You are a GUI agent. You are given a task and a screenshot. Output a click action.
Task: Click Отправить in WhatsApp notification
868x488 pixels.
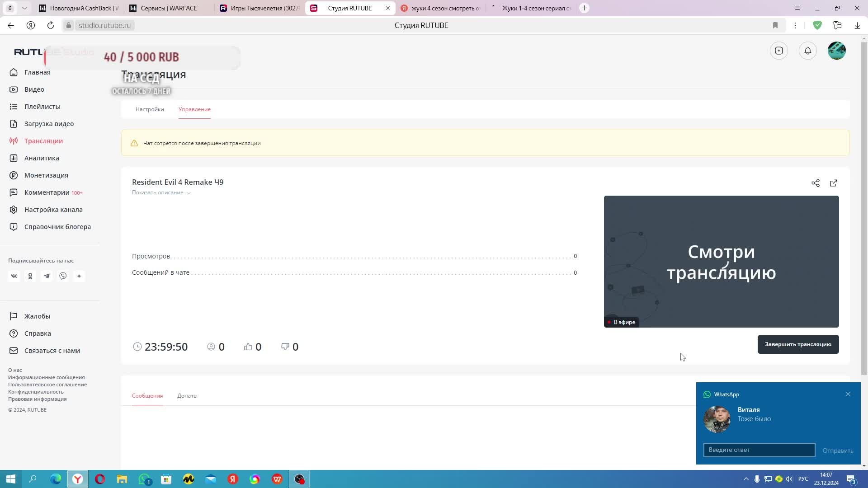pos(838,450)
